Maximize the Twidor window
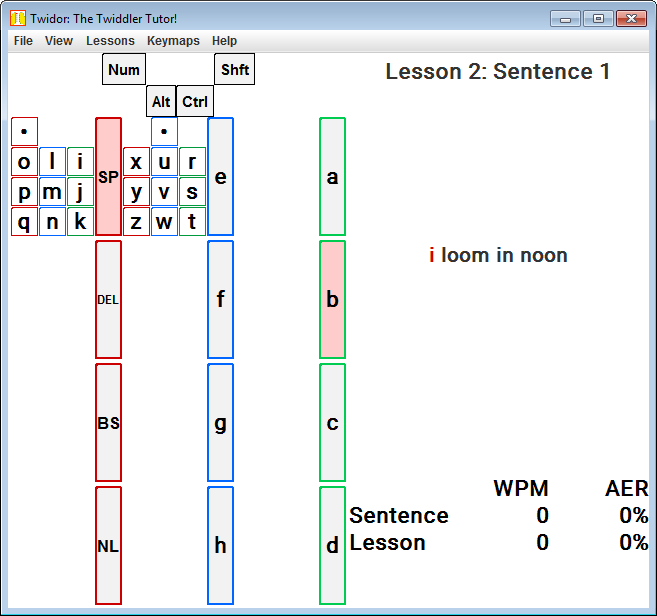The height and width of the screenshot is (616, 657). pos(598,19)
